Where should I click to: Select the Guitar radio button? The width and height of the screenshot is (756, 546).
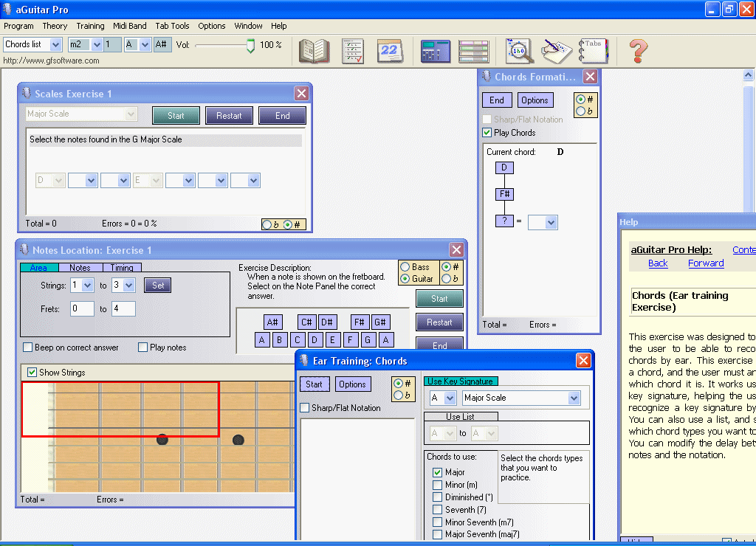pyautogui.click(x=405, y=279)
